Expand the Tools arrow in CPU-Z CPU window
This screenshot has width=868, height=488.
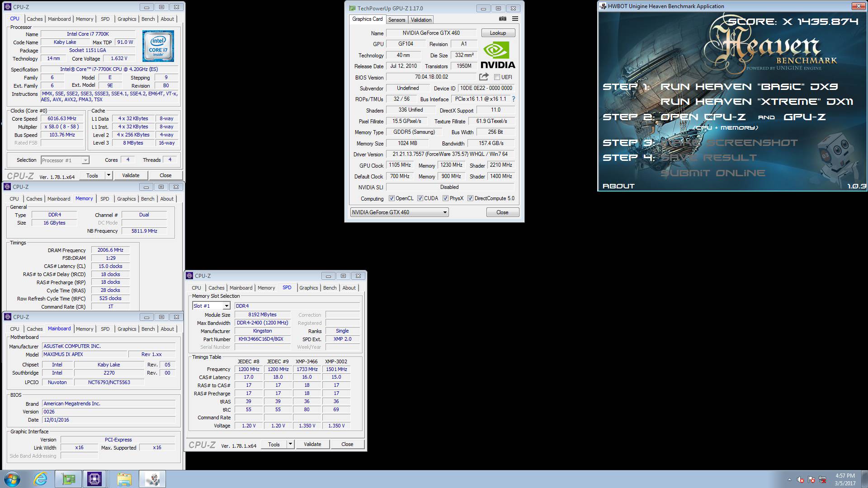[x=108, y=175]
